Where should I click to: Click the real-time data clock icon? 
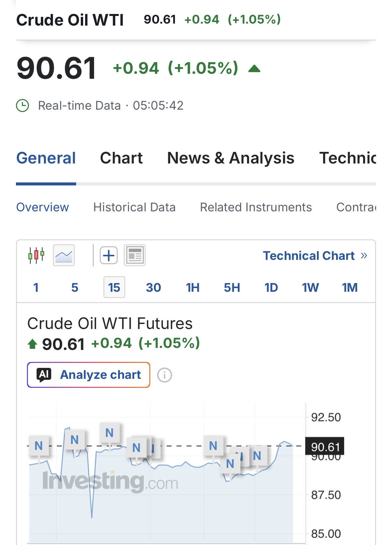(x=23, y=106)
